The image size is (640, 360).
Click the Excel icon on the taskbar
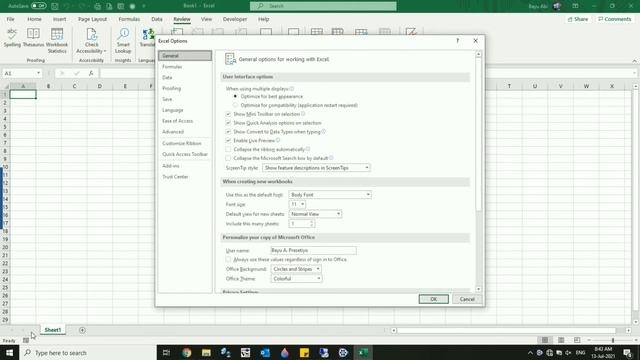pyautogui.click(x=363, y=353)
